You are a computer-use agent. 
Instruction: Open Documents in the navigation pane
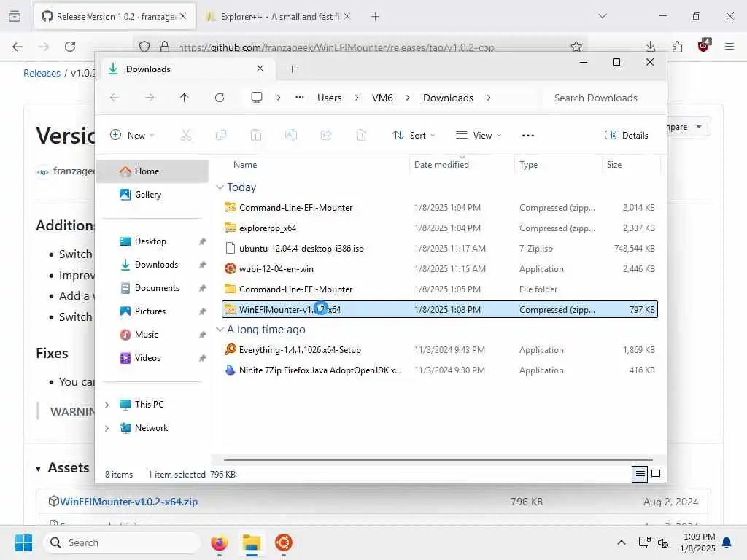point(152,288)
